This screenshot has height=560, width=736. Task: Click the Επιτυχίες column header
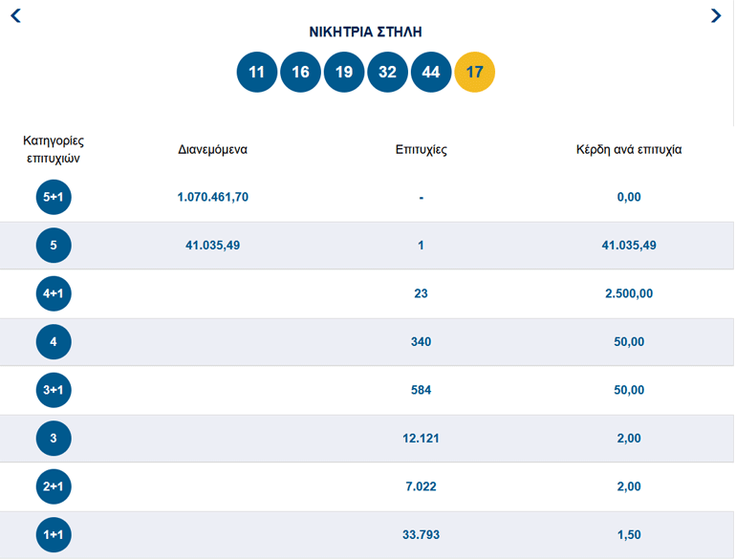coord(421,150)
